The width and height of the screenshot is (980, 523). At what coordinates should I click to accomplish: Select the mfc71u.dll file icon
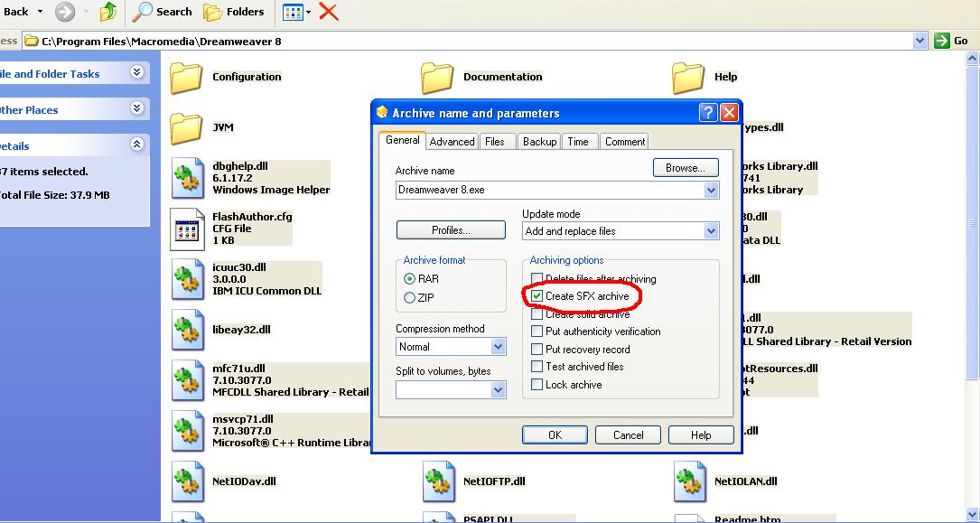tap(187, 380)
